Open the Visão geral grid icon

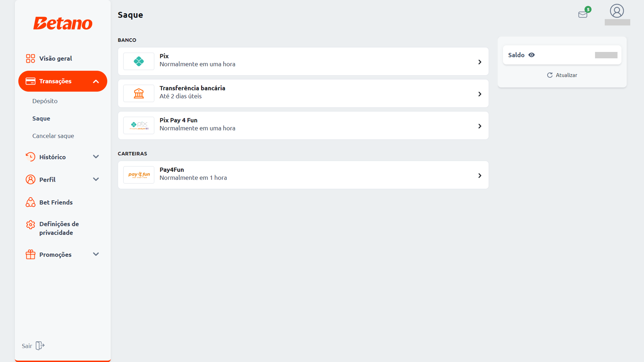click(x=31, y=58)
